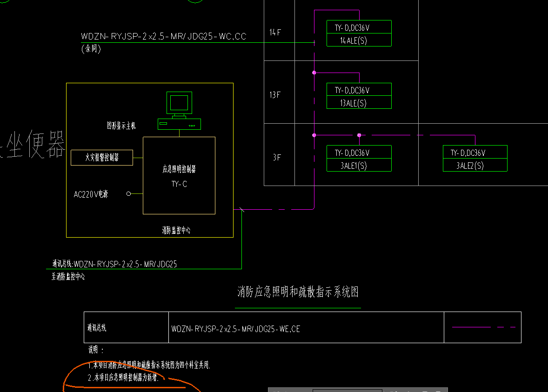Select TY-D,DC36V text above 13ALE(S)
This screenshot has height=392, width=548.
click(352, 91)
